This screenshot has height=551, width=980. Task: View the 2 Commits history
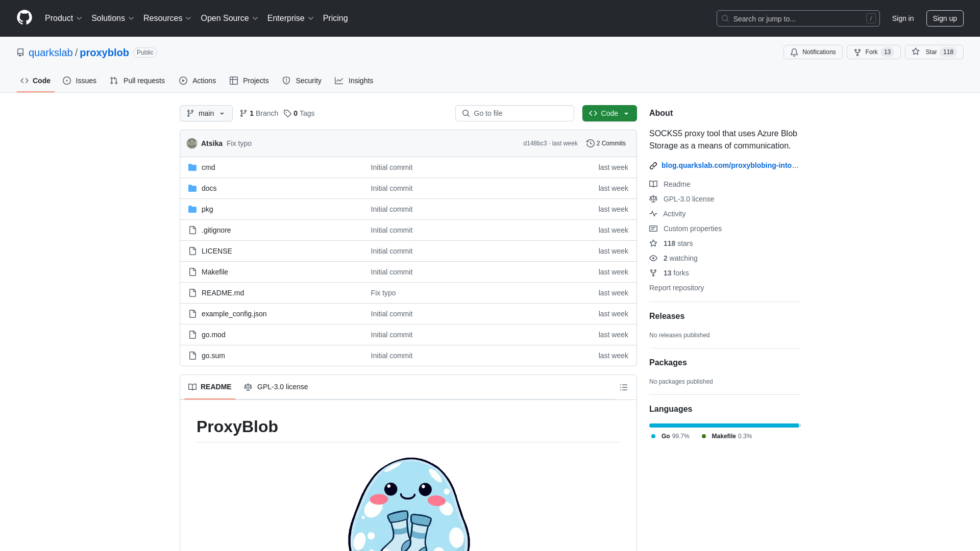pyautogui.click(x=606, y=143)
